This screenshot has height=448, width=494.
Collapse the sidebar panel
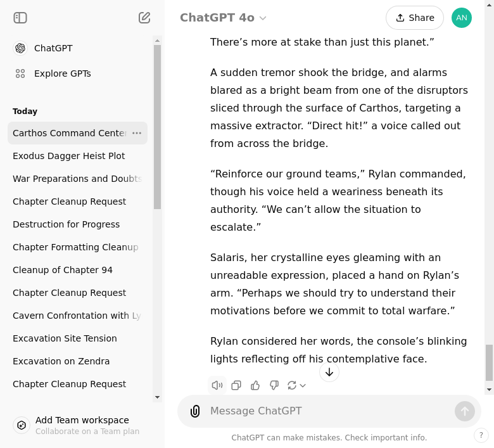point(20,18)
